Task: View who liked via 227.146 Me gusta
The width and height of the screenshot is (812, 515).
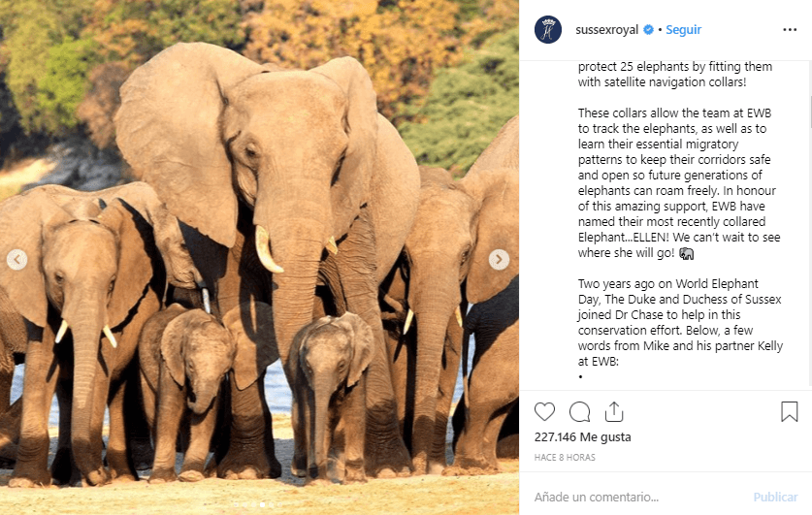Action: (582, 437)
